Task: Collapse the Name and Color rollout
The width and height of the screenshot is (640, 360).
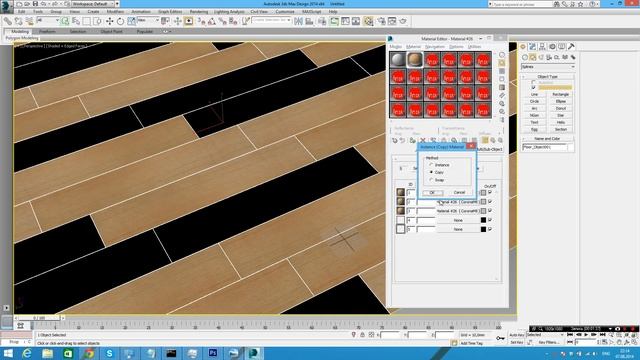Action: pos(548,139)
